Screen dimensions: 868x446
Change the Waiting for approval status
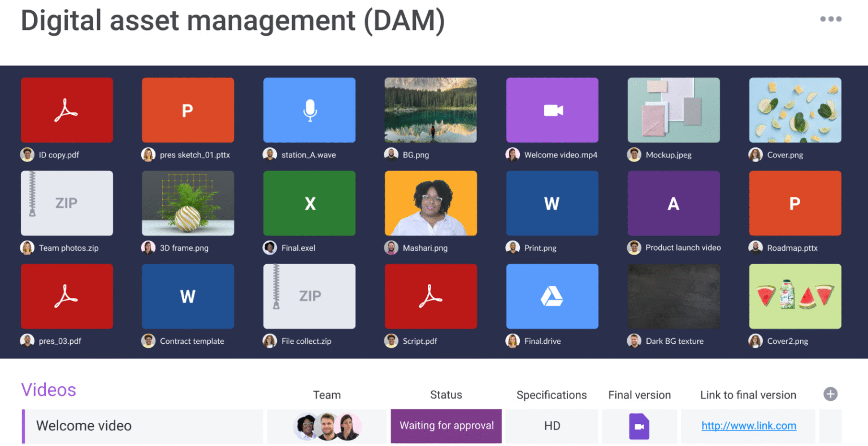[446, 426]
